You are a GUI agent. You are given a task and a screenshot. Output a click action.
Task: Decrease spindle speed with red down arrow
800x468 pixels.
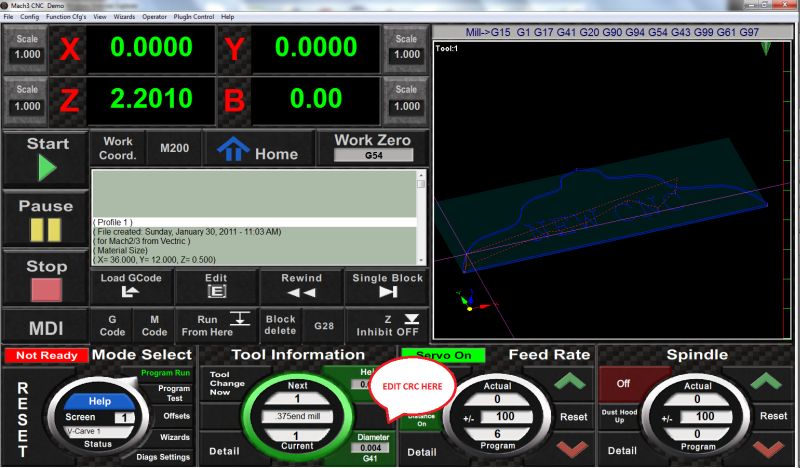click(767, 449)
